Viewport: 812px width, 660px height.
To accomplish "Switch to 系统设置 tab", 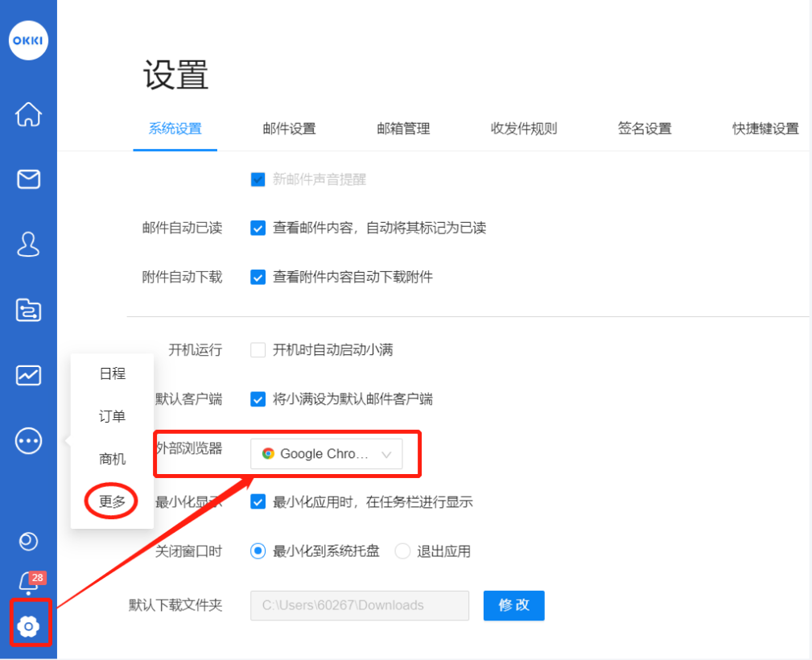I will coord(175,129).
